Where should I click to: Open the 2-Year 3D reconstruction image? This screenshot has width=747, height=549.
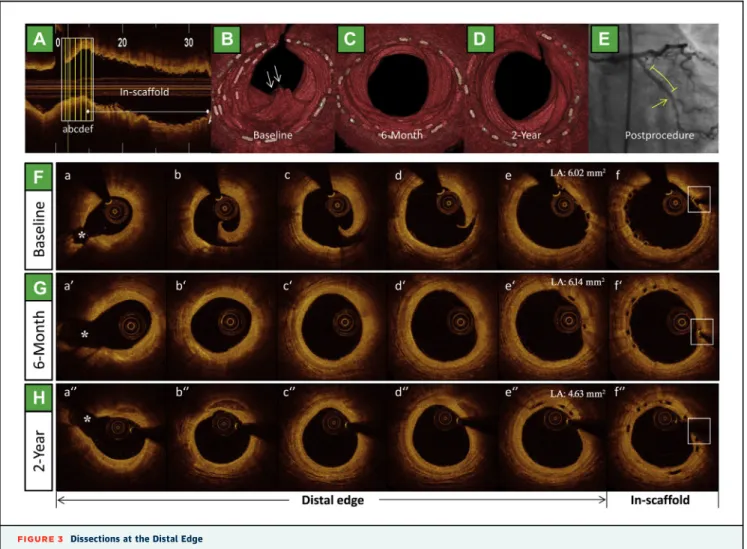pos(526,88)
